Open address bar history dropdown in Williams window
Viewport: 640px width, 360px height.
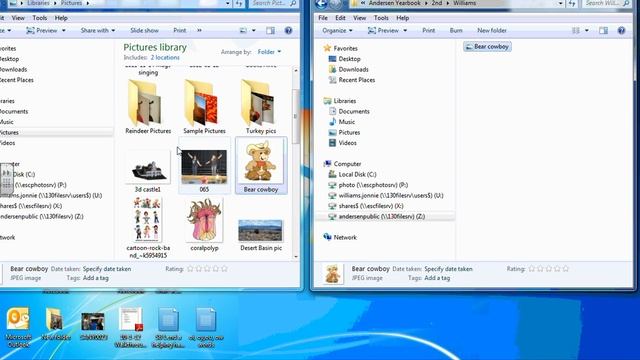click(x=560, y=3)
